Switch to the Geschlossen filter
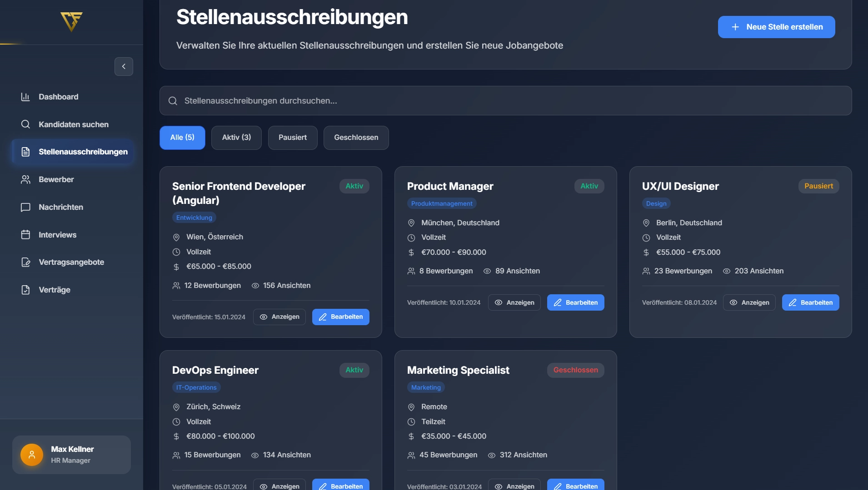The image size is (868, 490). point(356,138)
